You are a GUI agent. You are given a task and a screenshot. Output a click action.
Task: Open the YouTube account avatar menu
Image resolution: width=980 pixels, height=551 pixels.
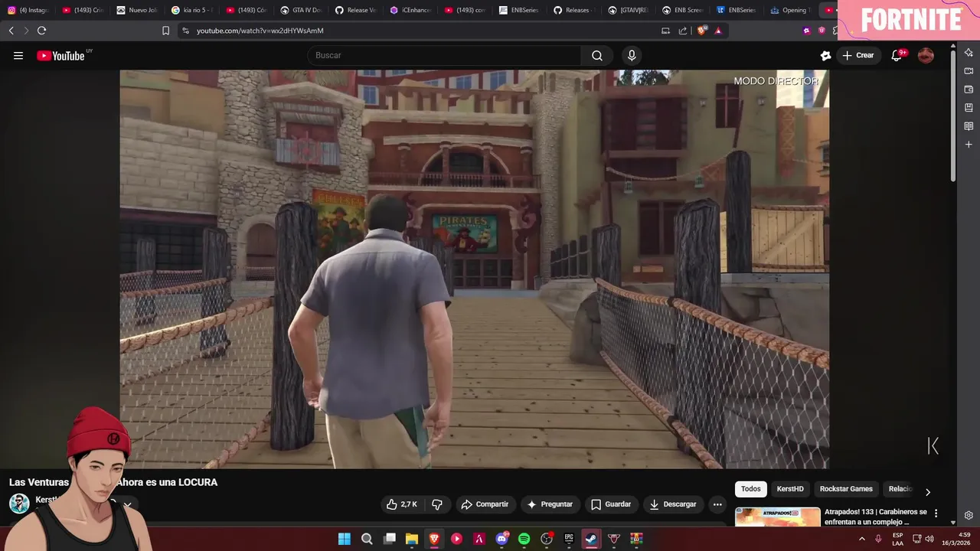point(926,55)
